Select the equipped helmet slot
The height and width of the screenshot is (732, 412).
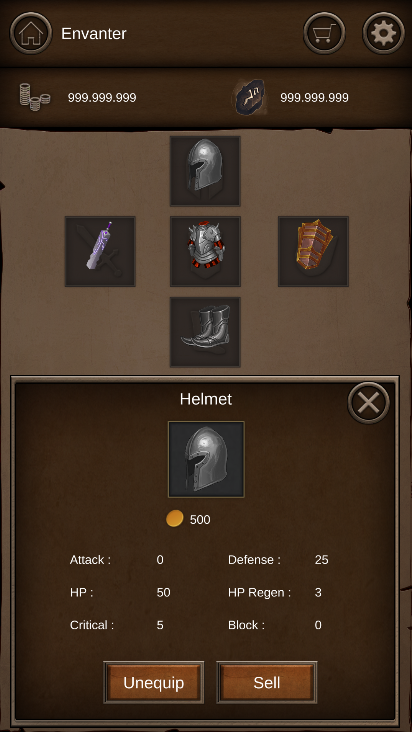click(x=205, y=171)
